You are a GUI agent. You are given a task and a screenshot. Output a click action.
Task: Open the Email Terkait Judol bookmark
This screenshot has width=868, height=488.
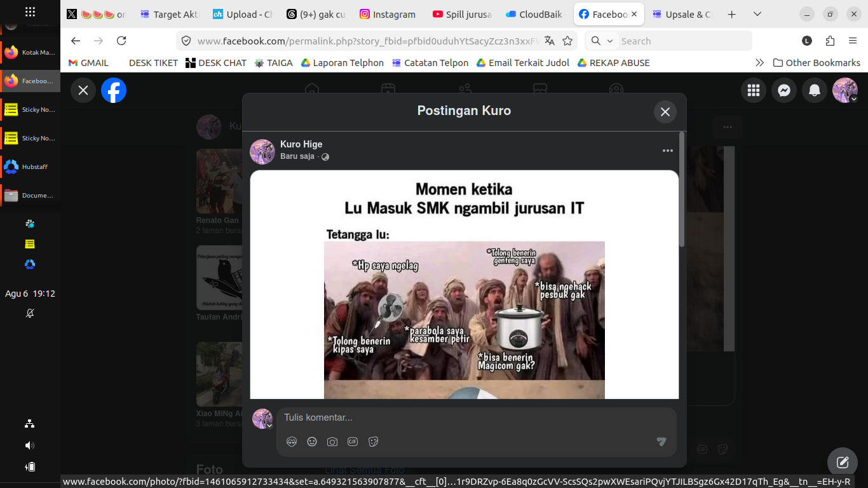523,63
